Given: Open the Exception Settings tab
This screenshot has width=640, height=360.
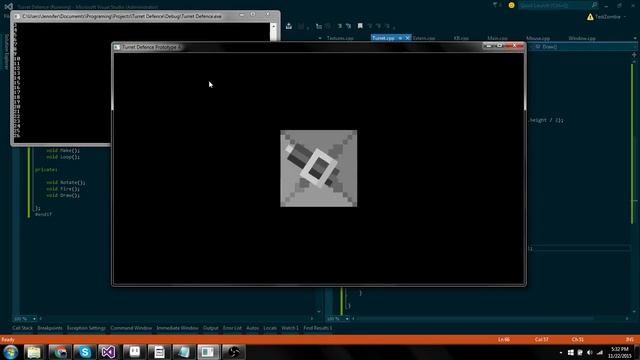Looking at the screenshot, I should 86,328.
